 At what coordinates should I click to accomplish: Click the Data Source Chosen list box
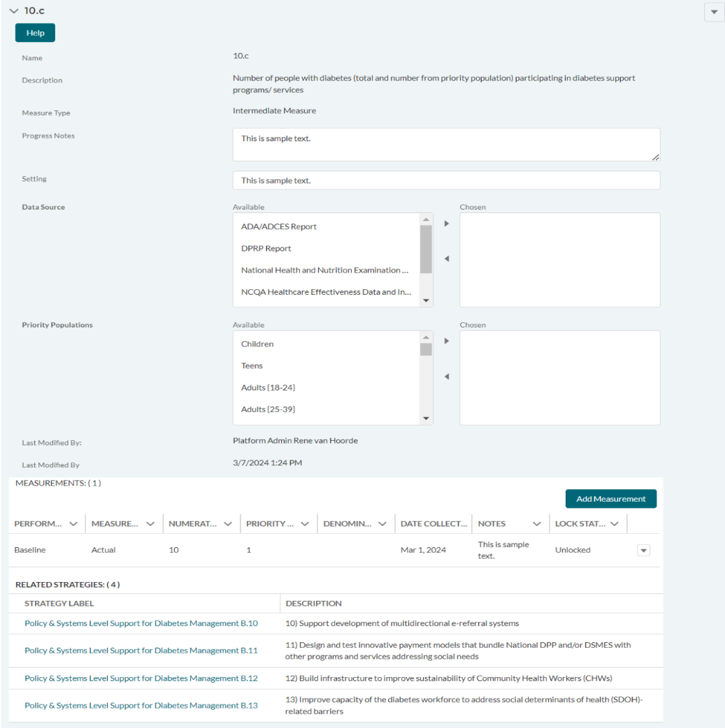pos(559,260)
